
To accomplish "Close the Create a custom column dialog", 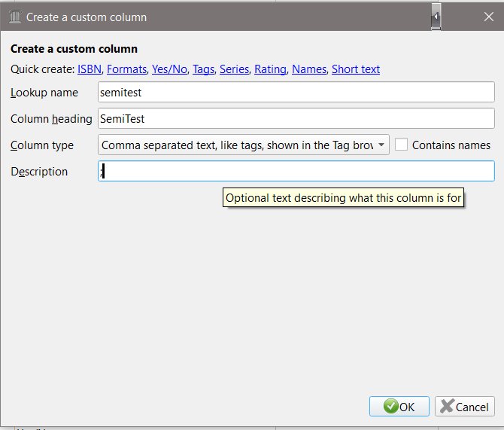I will [487, 17].
